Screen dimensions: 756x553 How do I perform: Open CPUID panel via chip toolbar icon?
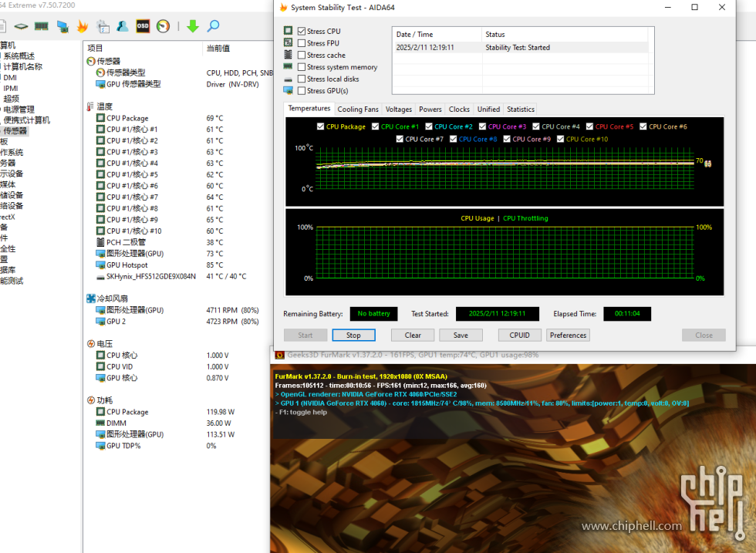(21, 26)
